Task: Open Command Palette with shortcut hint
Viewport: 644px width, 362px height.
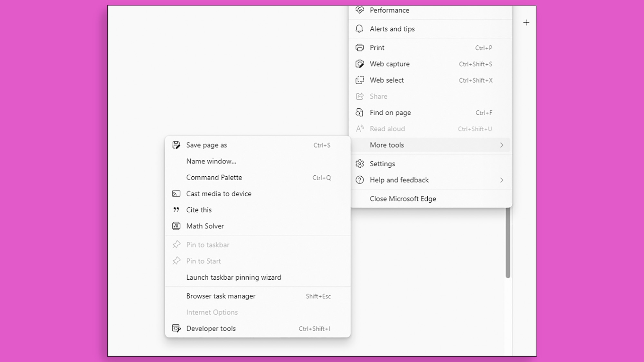Action: [x=258, y=177]
